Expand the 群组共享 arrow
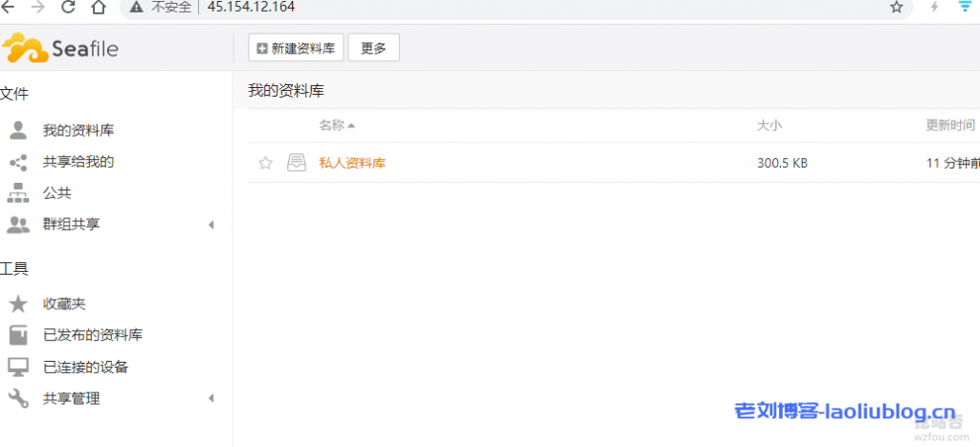The width and height of the screenshot is (980, 447). [212, 224]
